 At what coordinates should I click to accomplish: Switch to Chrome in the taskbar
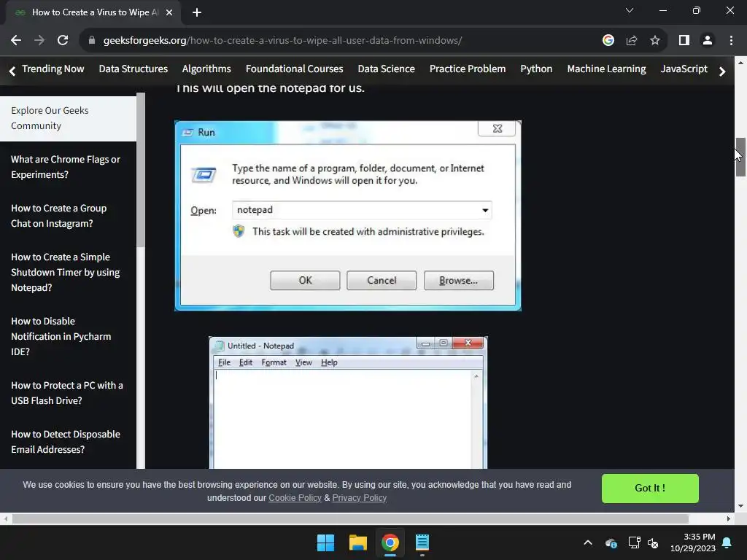coord(390,542)
